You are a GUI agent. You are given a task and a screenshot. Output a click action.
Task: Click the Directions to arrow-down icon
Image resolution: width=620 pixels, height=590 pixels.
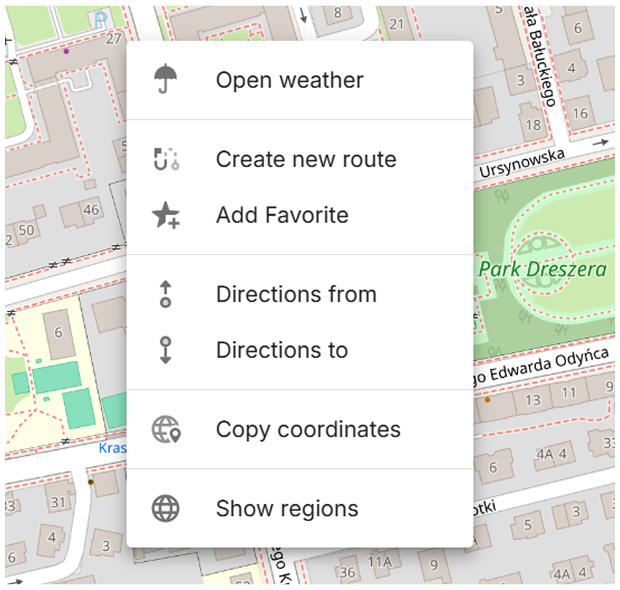point(166,350)
